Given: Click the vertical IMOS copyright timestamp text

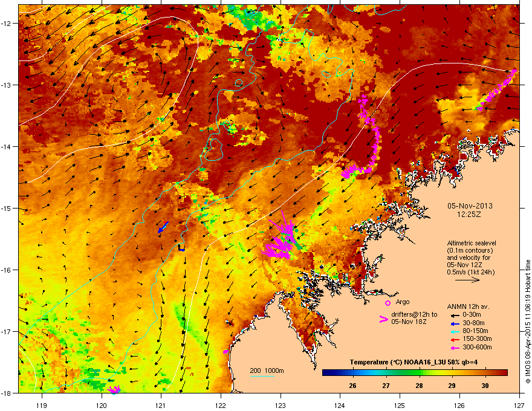Looking at the screenshot, I should click(528, 322).
